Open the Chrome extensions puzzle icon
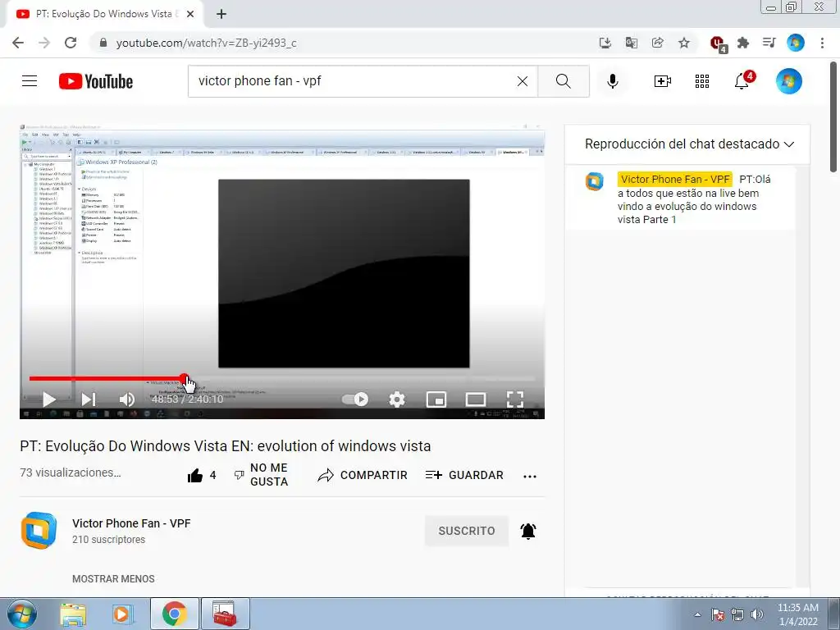This screenshot has height=630, width=840. point(742,43)
